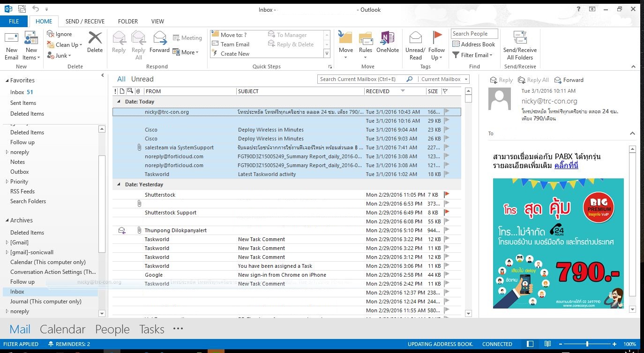Screen dimensions: 644x353
Task: Open People in the navigation bar
Action: (112, 329)
